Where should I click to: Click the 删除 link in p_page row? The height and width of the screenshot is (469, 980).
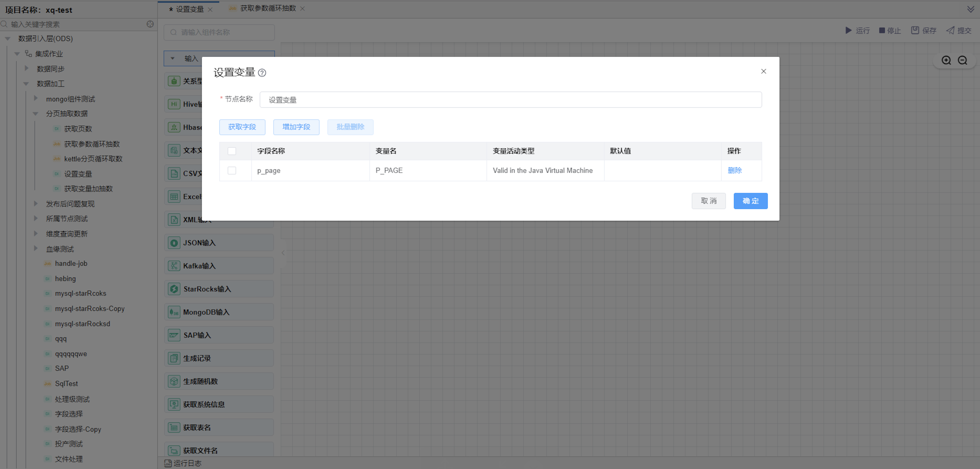pyautogui.click(x=734, y=170)
